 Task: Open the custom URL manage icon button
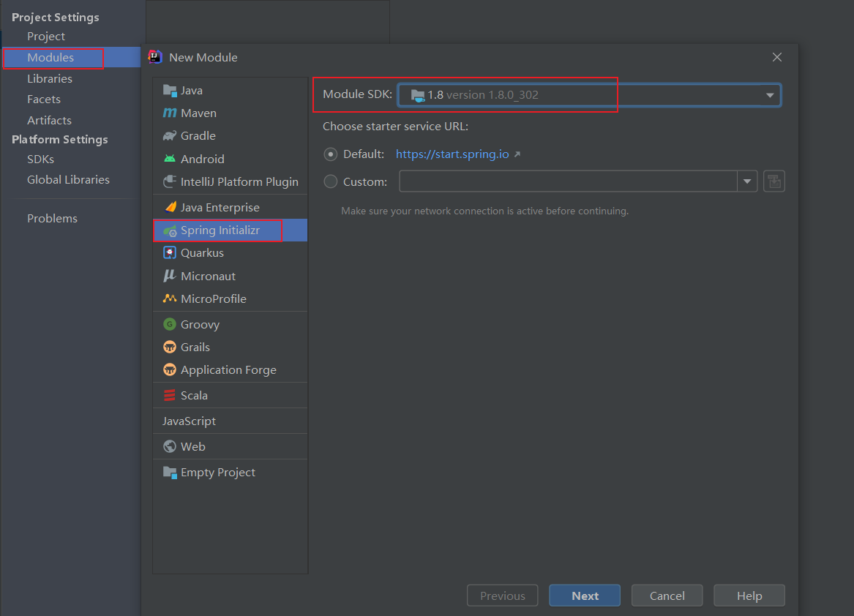[x=774, y=181]
